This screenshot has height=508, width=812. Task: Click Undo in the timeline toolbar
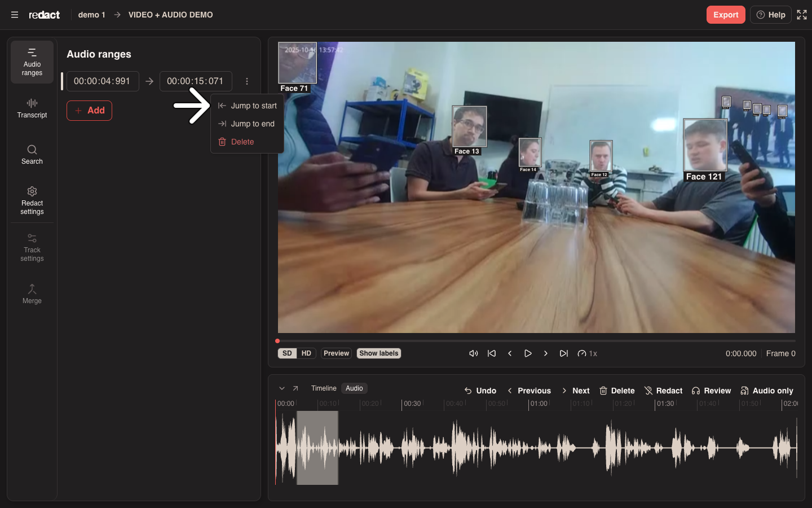(480, 391)
